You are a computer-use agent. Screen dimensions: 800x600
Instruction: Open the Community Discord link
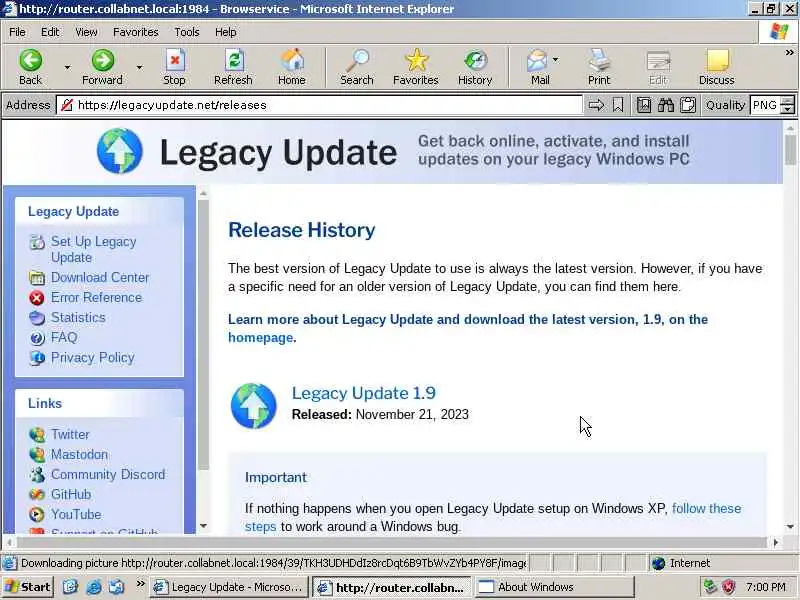108,474
